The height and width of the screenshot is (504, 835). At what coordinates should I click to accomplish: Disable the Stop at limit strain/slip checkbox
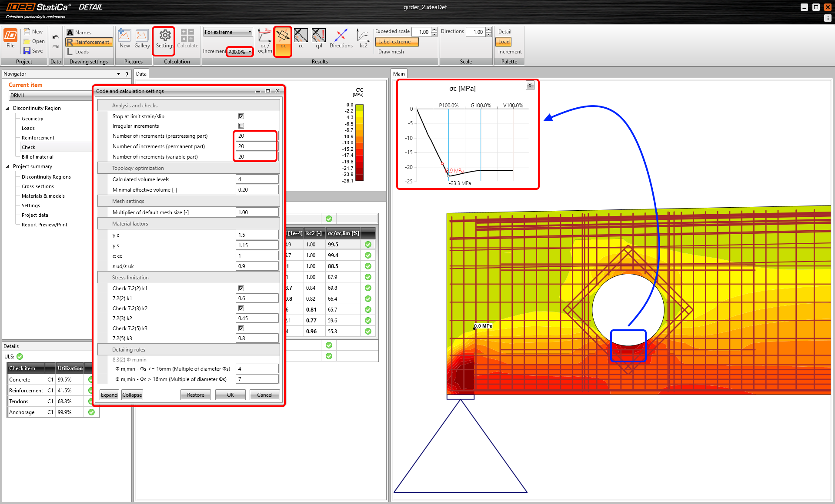coord(241,116)
